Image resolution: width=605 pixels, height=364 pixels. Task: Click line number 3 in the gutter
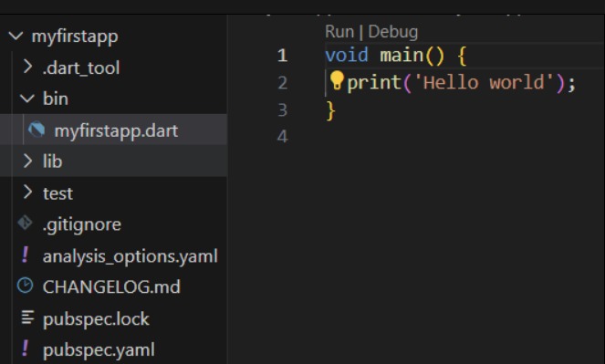click(x=283, y=109)
